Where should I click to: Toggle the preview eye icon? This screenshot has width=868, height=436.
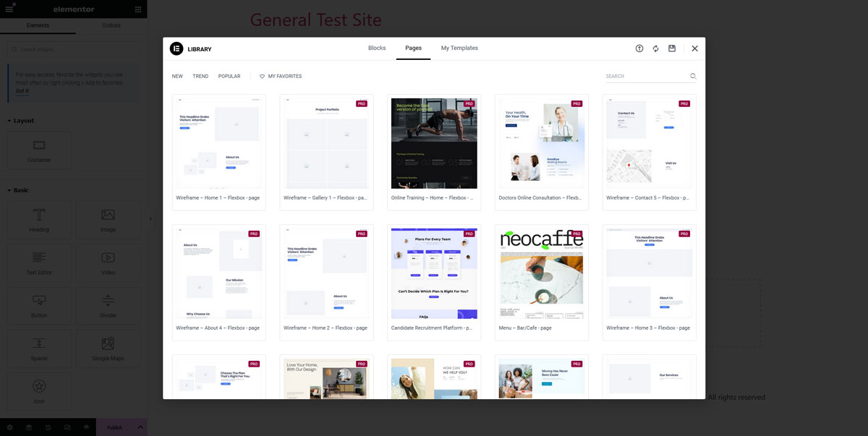[86, 427]
